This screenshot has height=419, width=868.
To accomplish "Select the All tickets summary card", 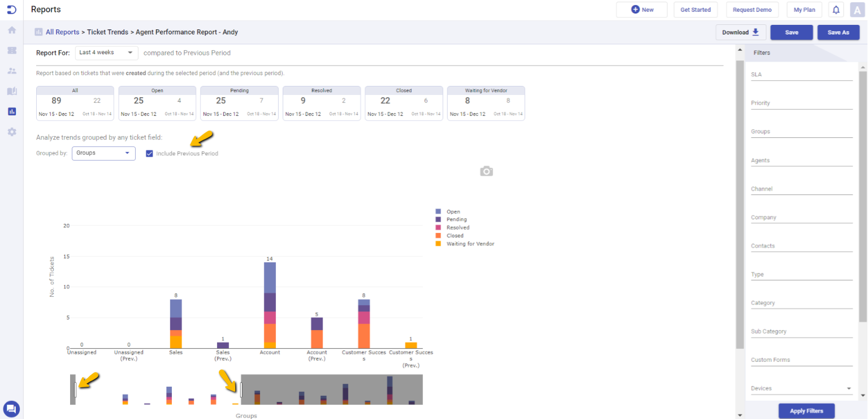I will (x=75, y=103).
